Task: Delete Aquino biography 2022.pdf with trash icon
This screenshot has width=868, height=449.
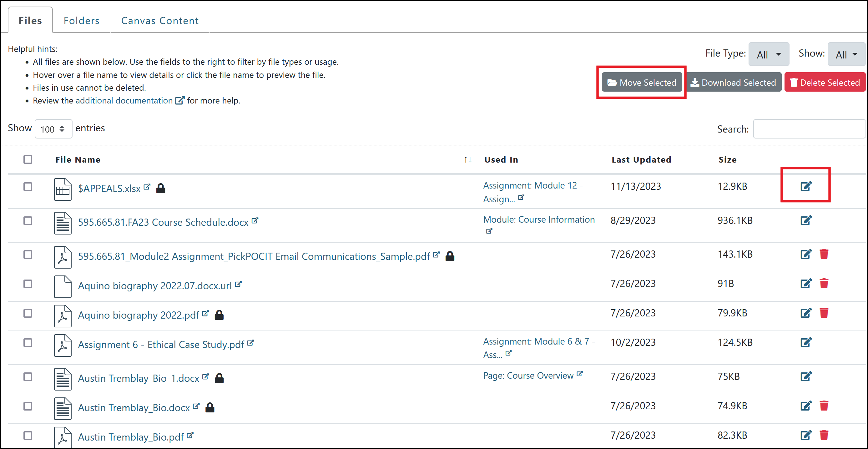Action: 824,313
